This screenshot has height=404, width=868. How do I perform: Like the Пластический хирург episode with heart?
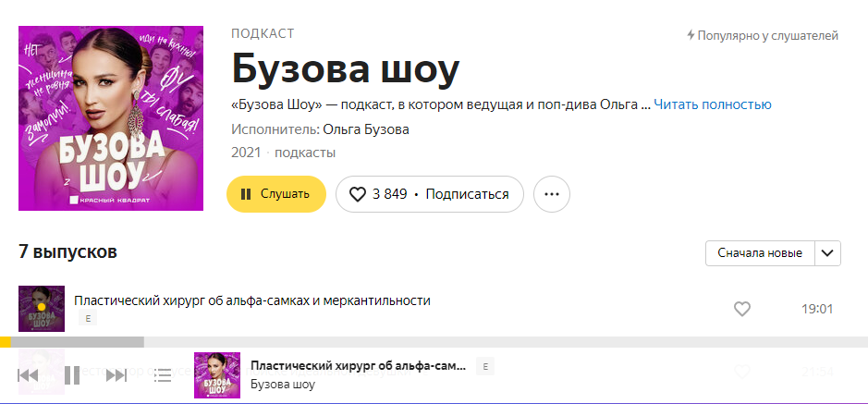[x=741, y=309]
